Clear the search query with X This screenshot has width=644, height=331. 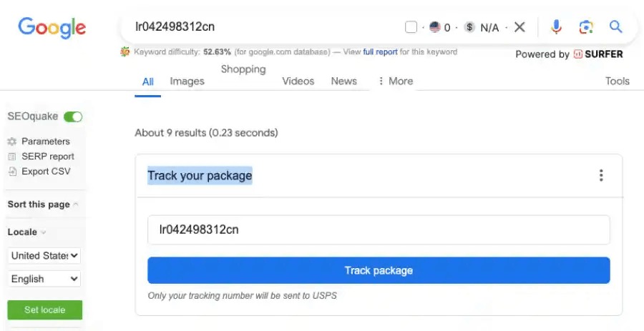519,27
